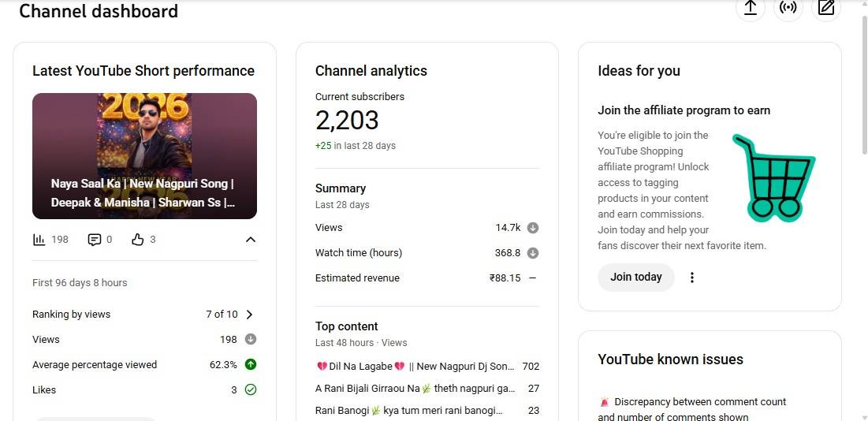Image resolution: width=868 pixels, height=421 pixels.
Task: Open A Rani Bijali Girraou Na video
Action: point(415,389)
